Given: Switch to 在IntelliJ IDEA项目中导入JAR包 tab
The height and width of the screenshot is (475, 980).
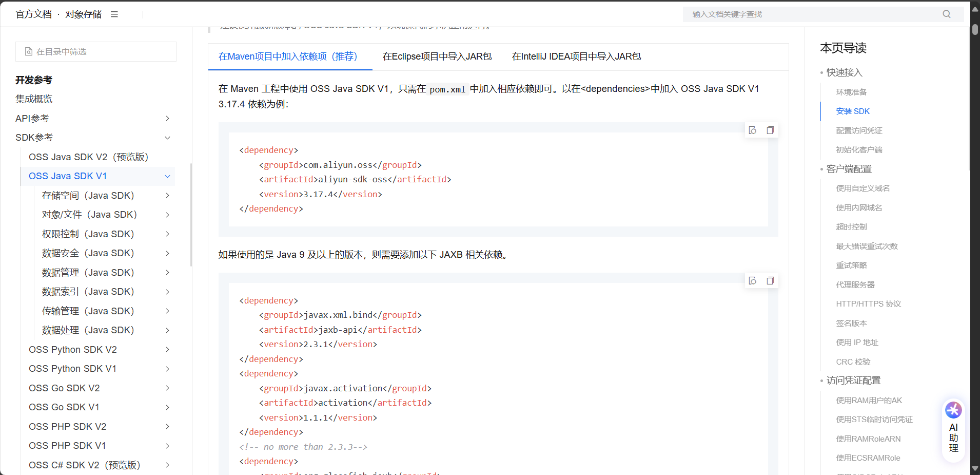Looking at the screenshot, I should point(576,56).
